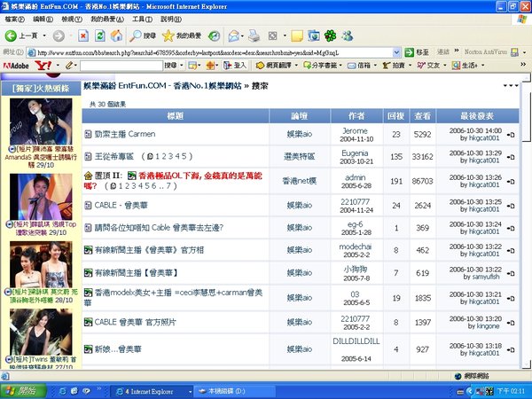
Task: Open the 檢視(V) menu
Action: [x=72, y=20]
